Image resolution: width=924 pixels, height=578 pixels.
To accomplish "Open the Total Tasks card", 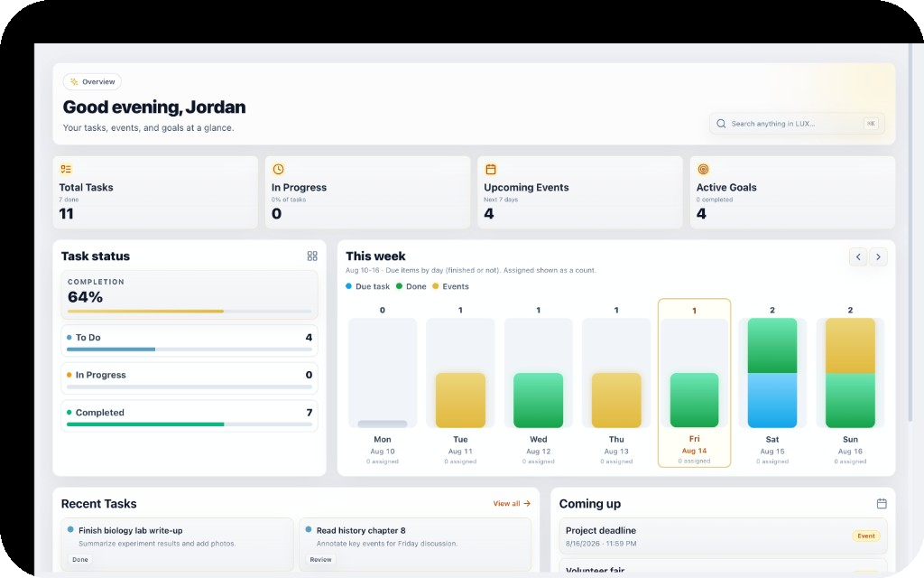I will (x=155, y=192).
